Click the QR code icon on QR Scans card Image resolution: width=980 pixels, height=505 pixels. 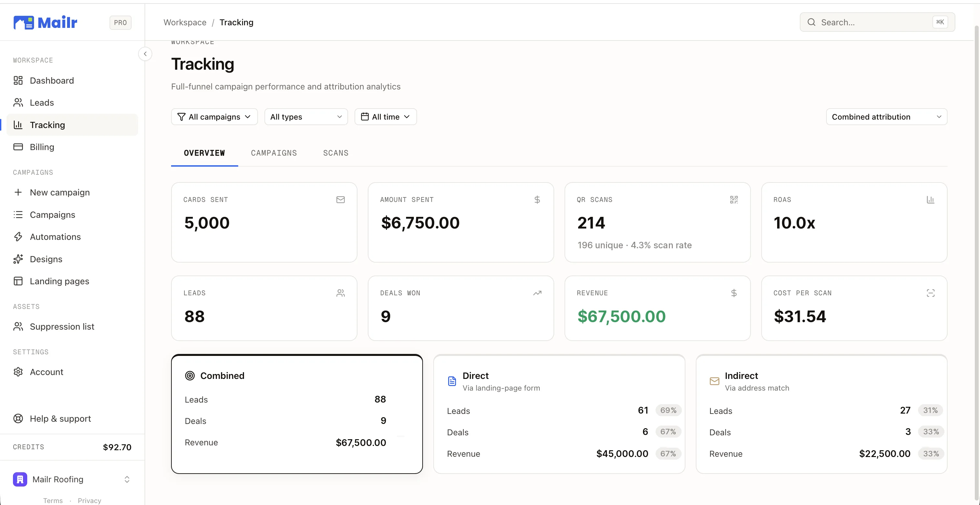click(x=734, y=200)
